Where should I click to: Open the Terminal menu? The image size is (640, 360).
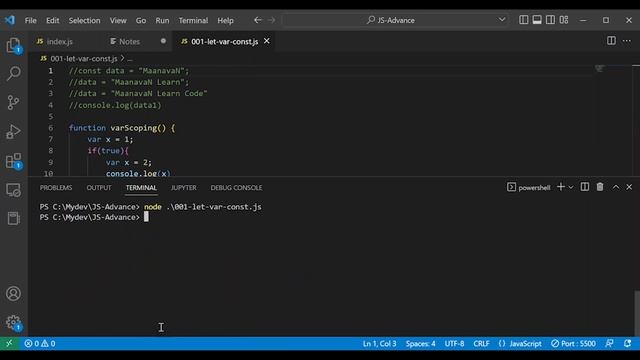[x=193, y=20]
